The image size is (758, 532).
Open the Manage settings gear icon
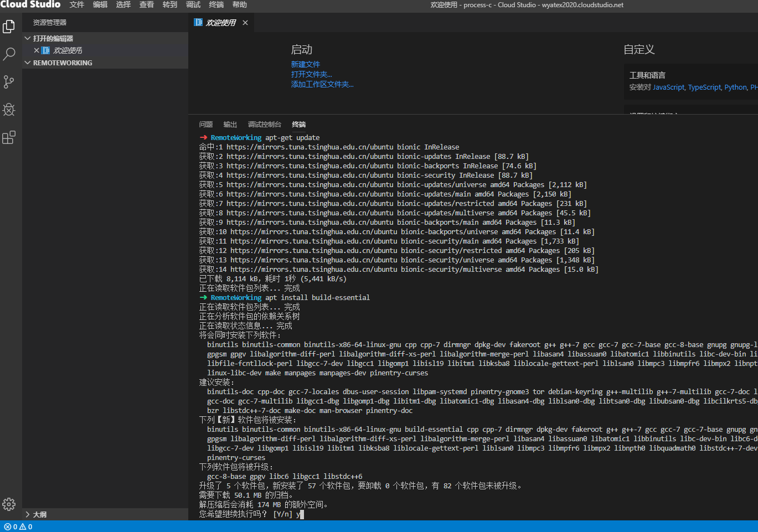(x=9, y=504)
